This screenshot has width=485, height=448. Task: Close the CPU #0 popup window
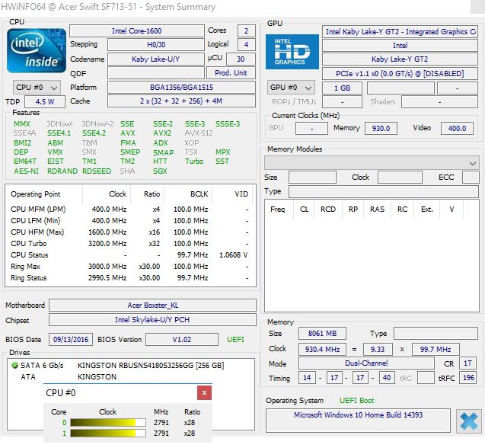(204, 392)
